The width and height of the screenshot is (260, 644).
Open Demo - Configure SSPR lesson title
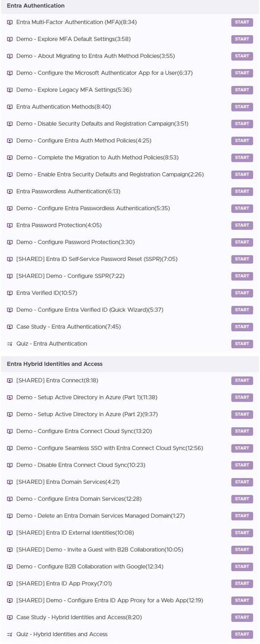click(x=70, y=276)
